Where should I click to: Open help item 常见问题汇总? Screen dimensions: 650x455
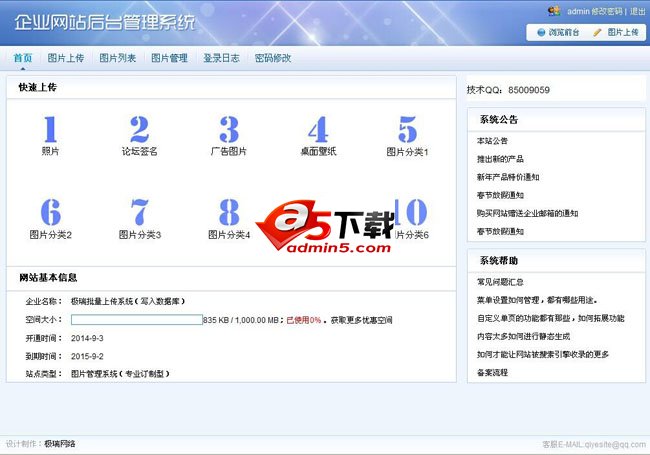[500, 282]
